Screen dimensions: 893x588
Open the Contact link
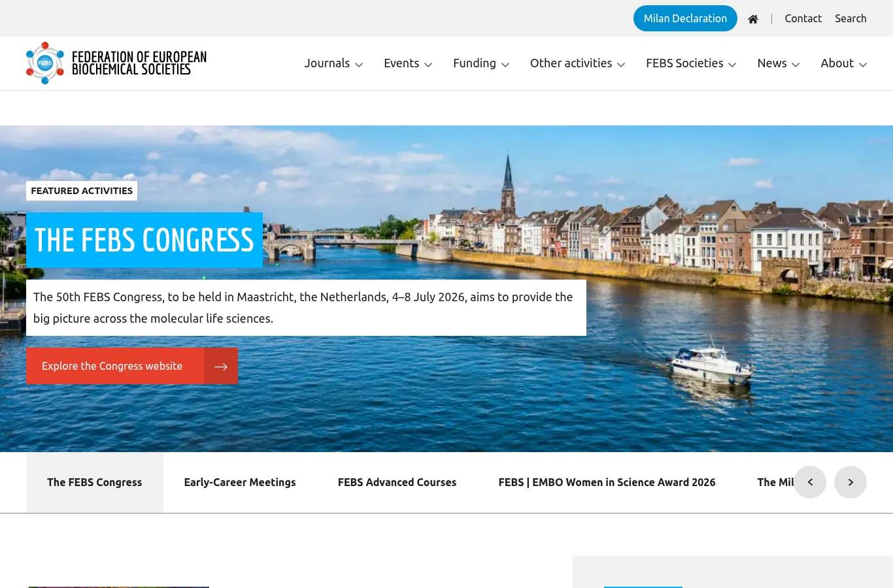803,18
